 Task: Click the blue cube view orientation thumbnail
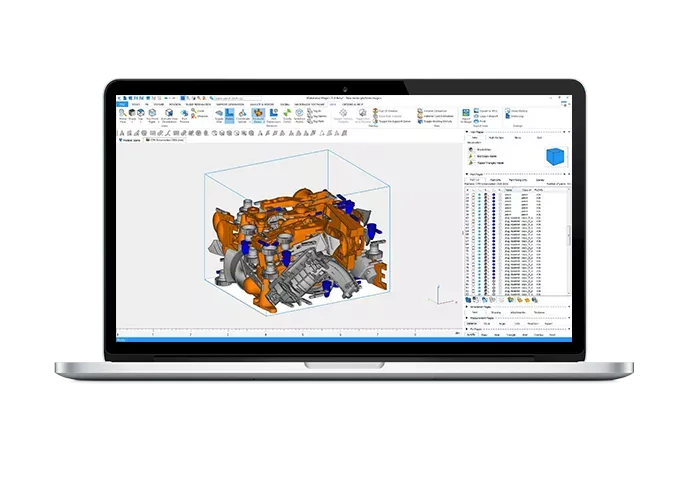point(555,157)
